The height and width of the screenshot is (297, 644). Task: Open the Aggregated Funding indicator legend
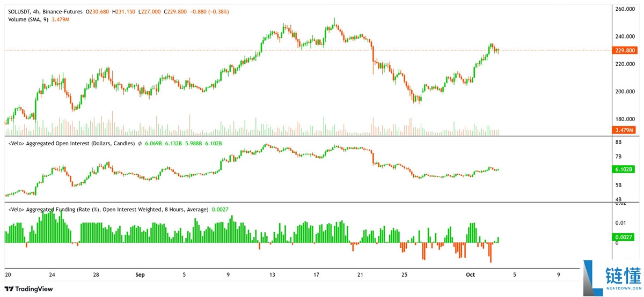tap(108, 210)
